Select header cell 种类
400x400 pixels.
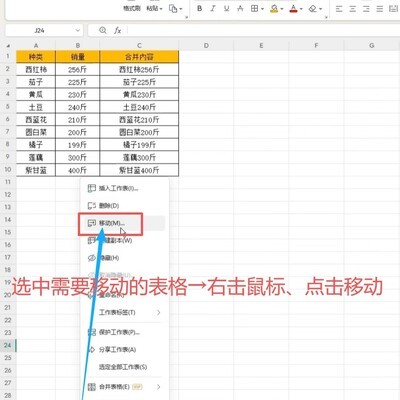click(x=36, y=57)
